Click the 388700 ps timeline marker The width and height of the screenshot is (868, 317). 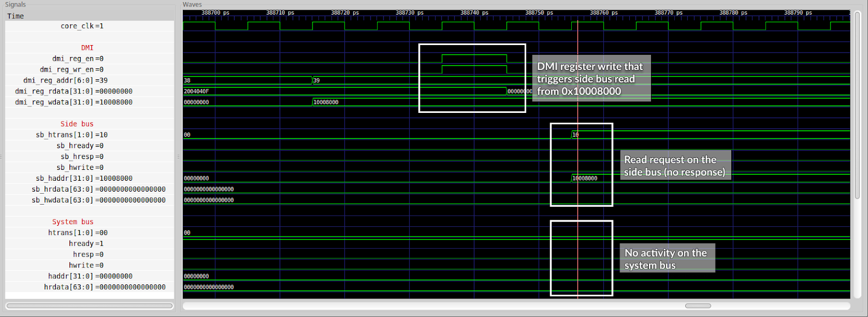pos(215,12)
